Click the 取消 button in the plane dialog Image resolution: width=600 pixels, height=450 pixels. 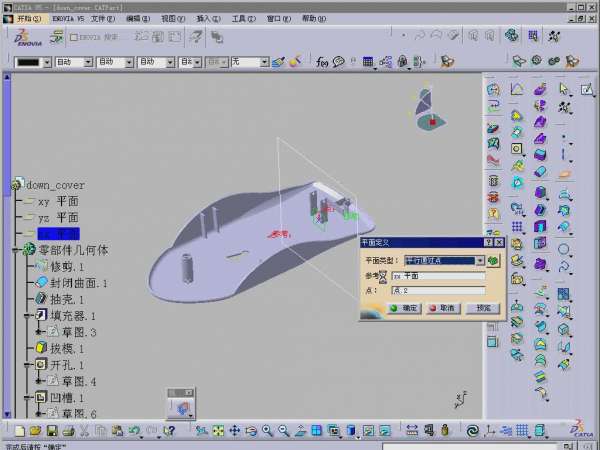pyautogui.click(x=443, y=308)
